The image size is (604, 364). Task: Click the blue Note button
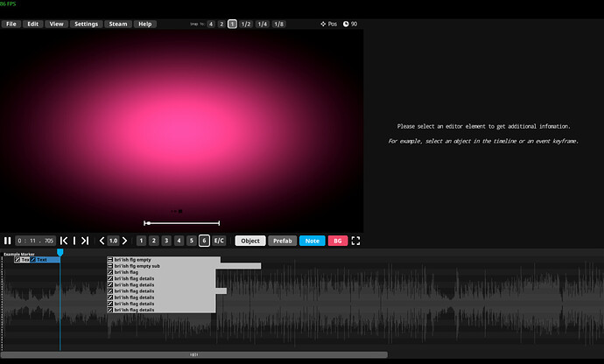coord(311,241)
